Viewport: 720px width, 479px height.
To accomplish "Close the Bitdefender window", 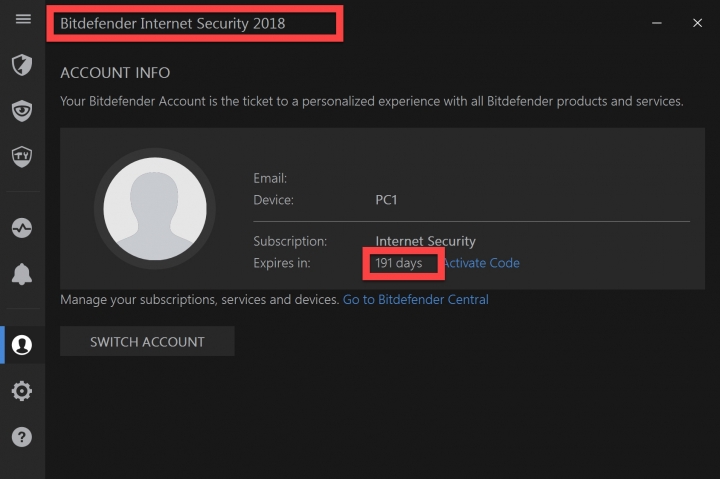I will 698,23.
